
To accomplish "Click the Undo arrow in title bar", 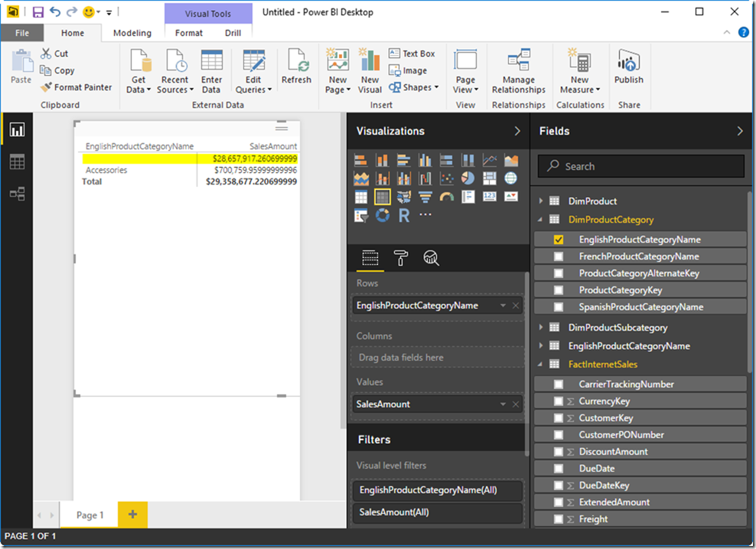I will pyautogui.click(x=55, y=11).
